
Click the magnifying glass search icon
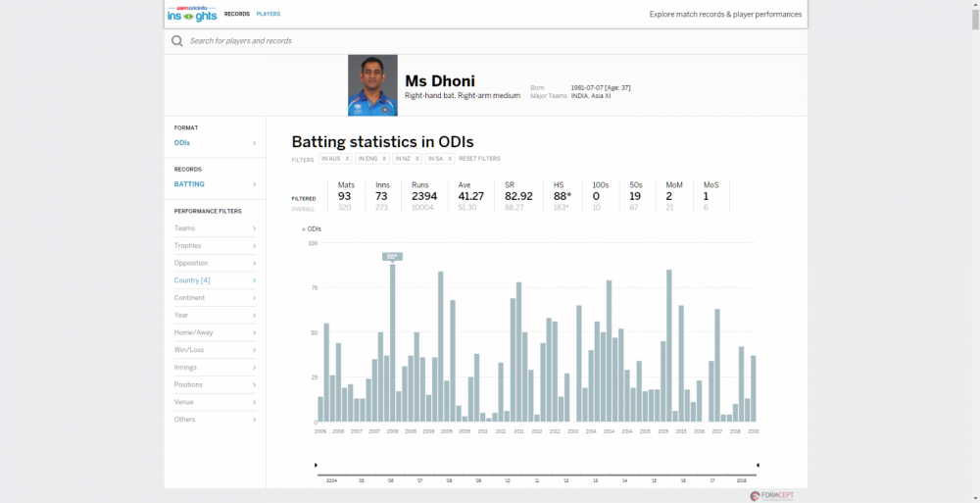(177, 40)
